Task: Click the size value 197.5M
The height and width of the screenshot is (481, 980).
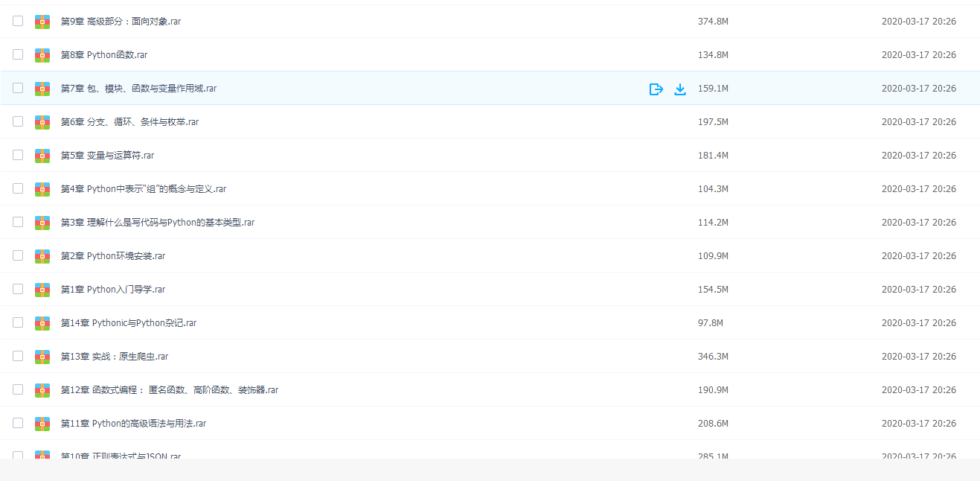Action: pyautogui.click(x=713, y=122)
